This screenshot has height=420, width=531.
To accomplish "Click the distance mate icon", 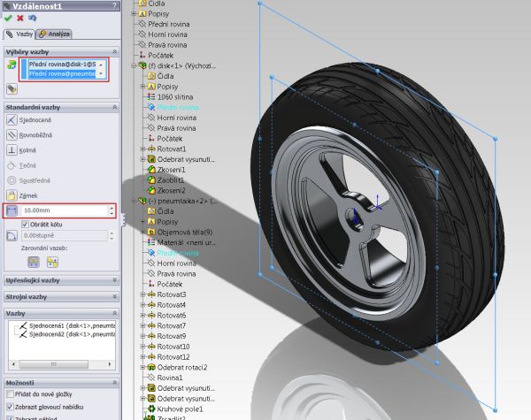I will click(x=12, y=211).
